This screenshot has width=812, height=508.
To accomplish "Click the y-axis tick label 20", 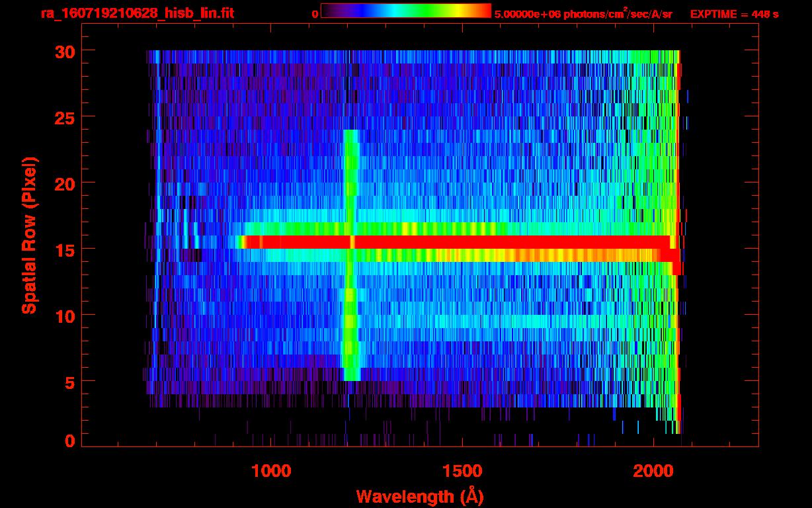I will click(64, 183).
